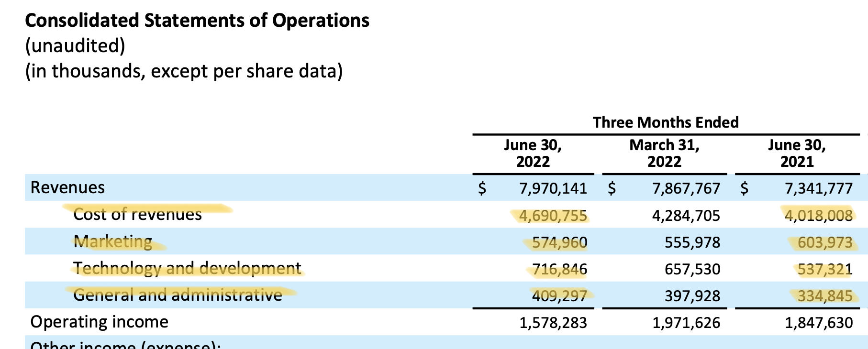Image resolution: width=868 pixels, height=349 pixels.
Task: Select the value 537,321
Action: click(x=825, y=269)
